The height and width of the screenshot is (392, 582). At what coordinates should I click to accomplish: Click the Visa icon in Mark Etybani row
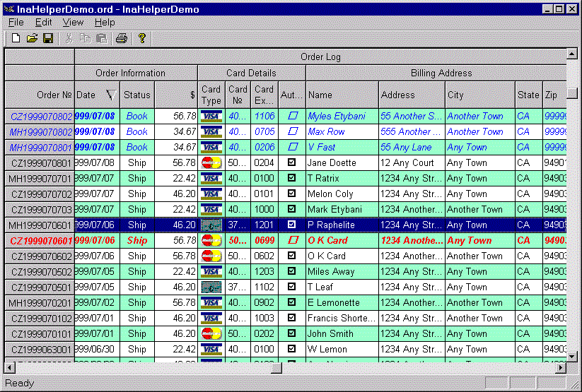coord(211,210)
